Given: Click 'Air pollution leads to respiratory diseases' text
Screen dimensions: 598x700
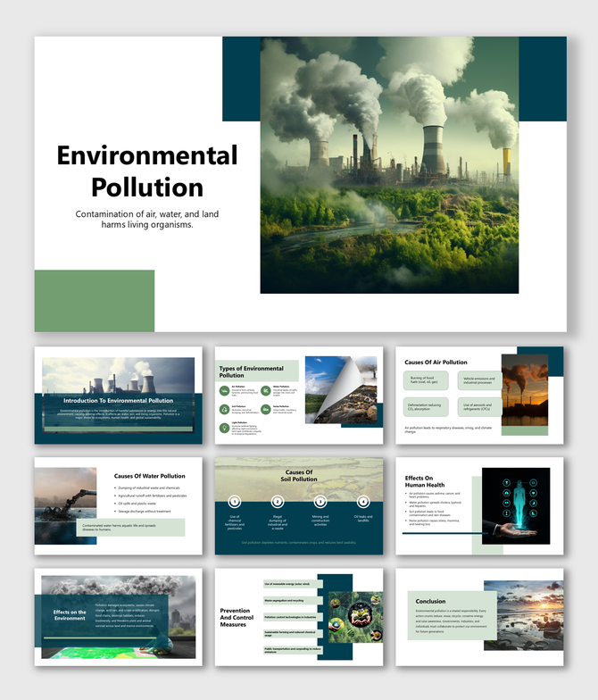Looking at the screenshot, I should pyautogui.click(x=448, y=429).
